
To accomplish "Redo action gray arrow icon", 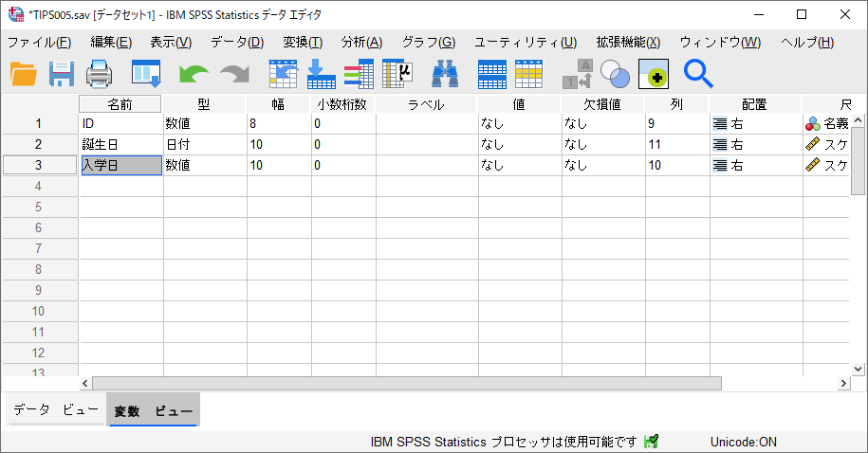I will point(234,74).
